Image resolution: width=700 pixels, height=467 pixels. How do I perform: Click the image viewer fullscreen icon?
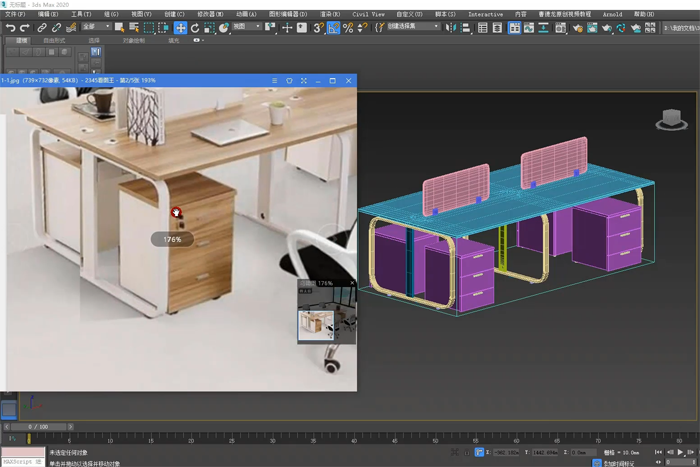304,80
